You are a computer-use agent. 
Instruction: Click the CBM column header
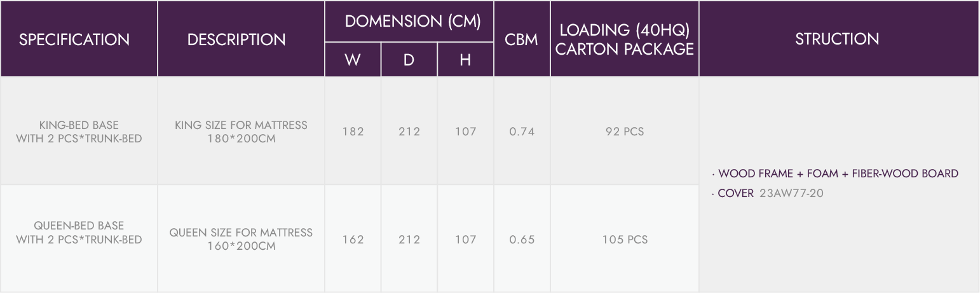tap(522, 39)
